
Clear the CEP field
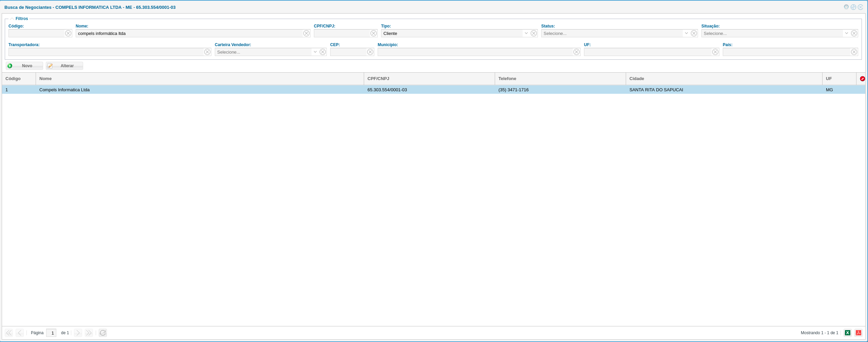click(x=370, y=52)
